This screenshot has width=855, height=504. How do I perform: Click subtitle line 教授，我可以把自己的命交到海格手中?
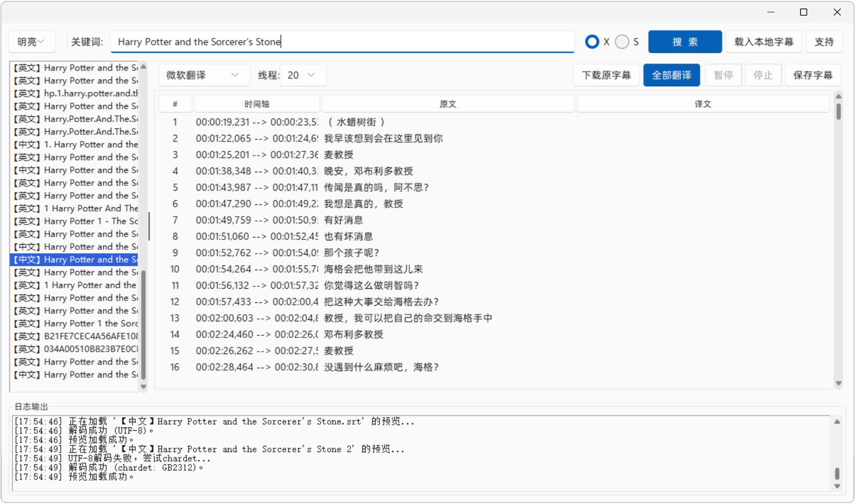(408, 318)
